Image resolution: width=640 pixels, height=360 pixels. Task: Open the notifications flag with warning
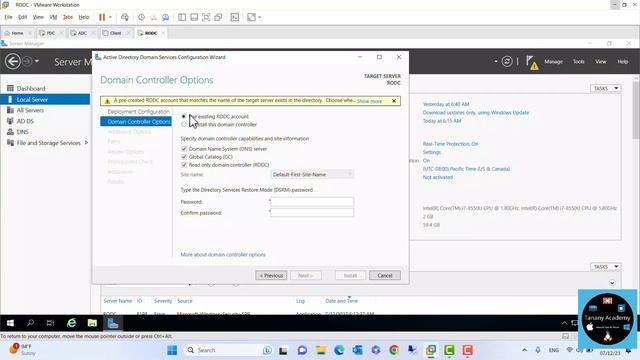[532, 63]
